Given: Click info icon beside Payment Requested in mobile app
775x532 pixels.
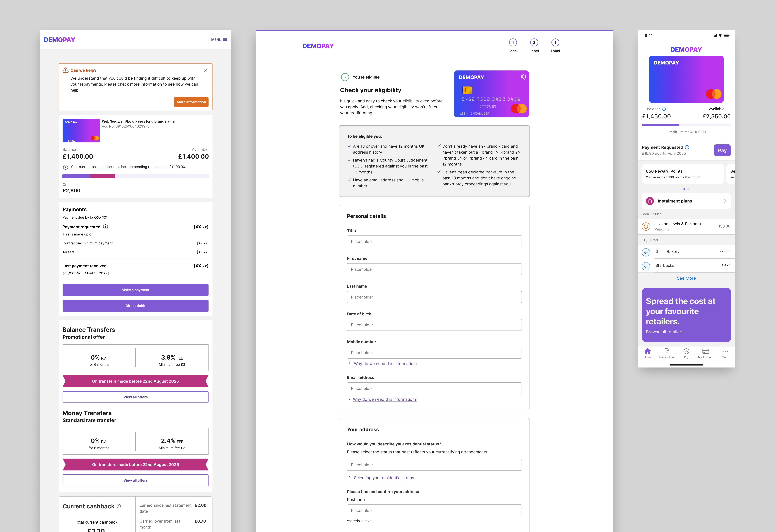Looking at the screenshot, I should click(687, 147).
